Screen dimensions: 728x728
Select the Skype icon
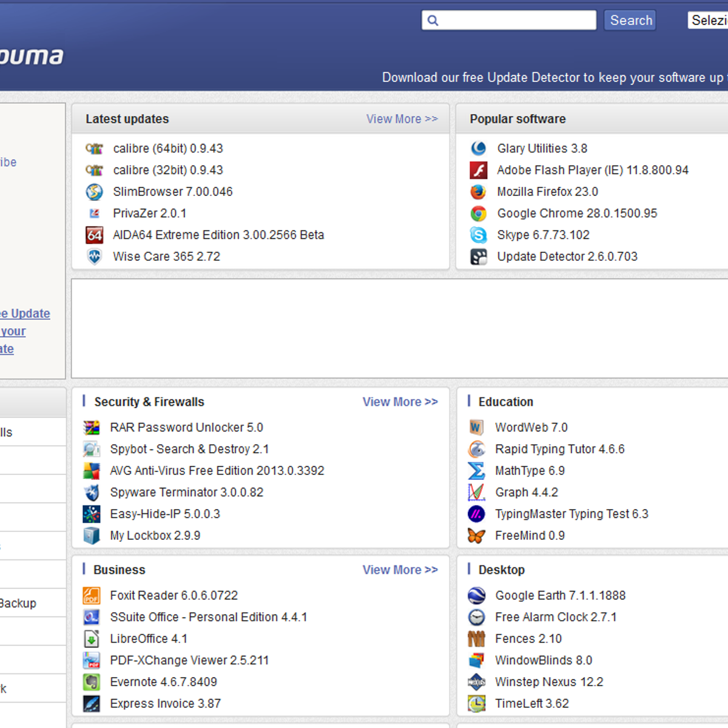[478, 235]
